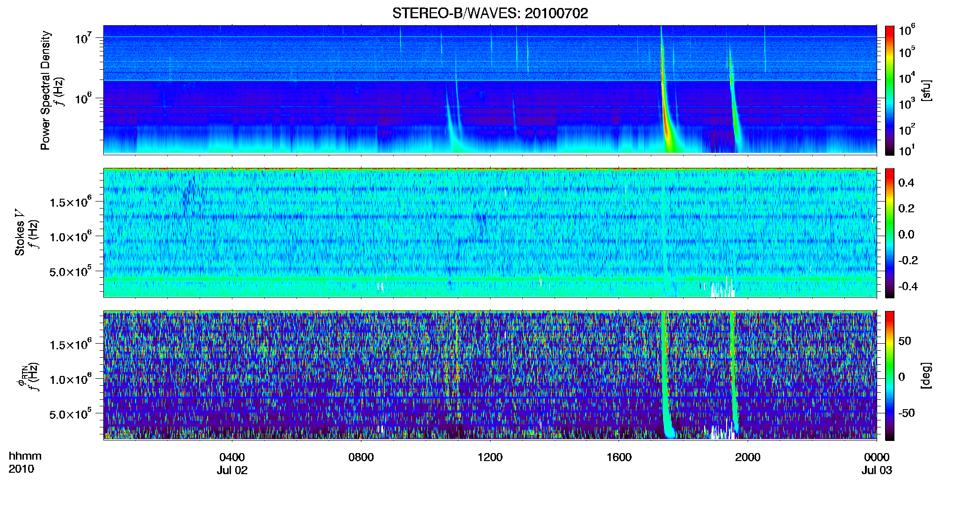Screen dimensions: 980x505
Task: Click the 10^7 frequency tick on the top panel
Action: [84, 38]
